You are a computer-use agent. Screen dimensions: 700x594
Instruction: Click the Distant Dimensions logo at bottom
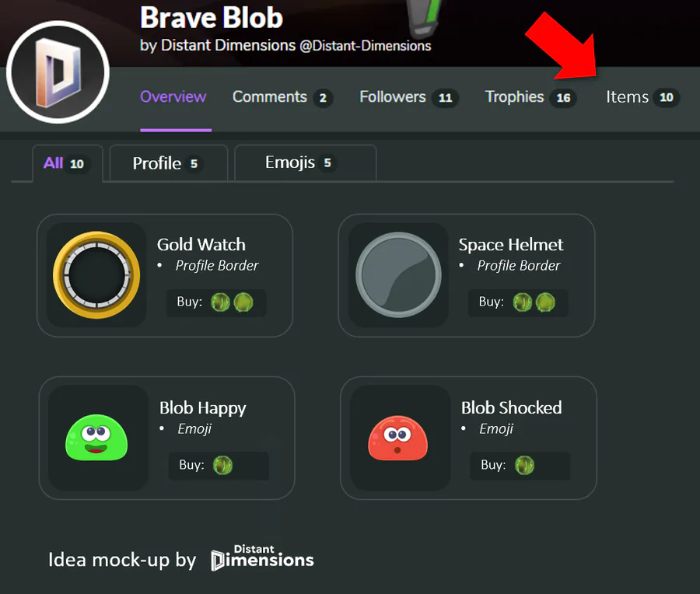262,558
